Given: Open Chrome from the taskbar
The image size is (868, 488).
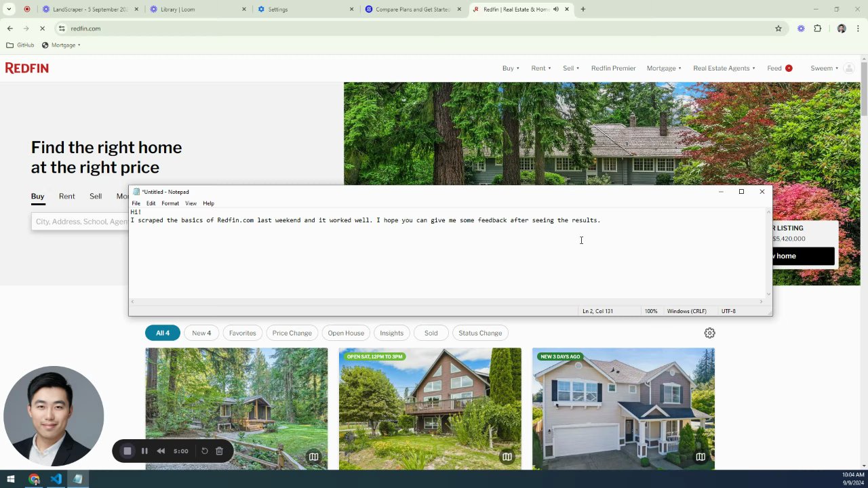Looking at the screenshot, I should click(34, 479).
